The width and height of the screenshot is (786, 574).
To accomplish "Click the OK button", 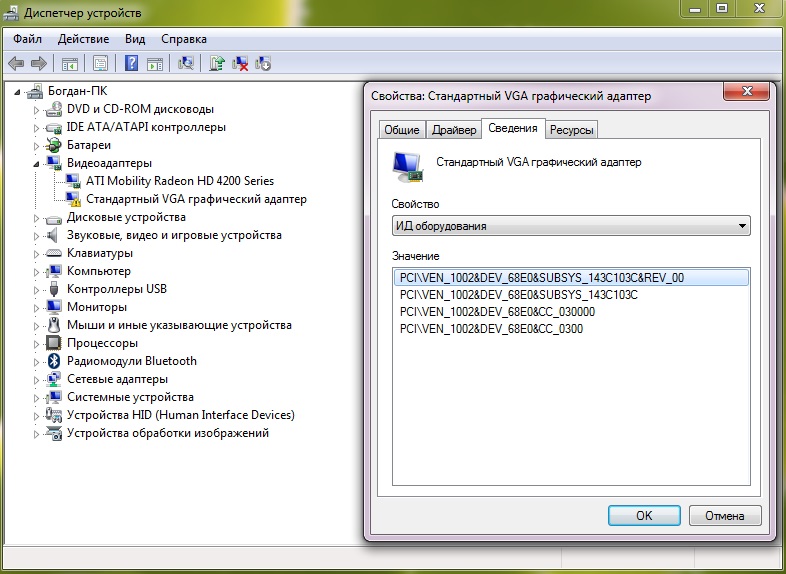I will pos(644,515).
